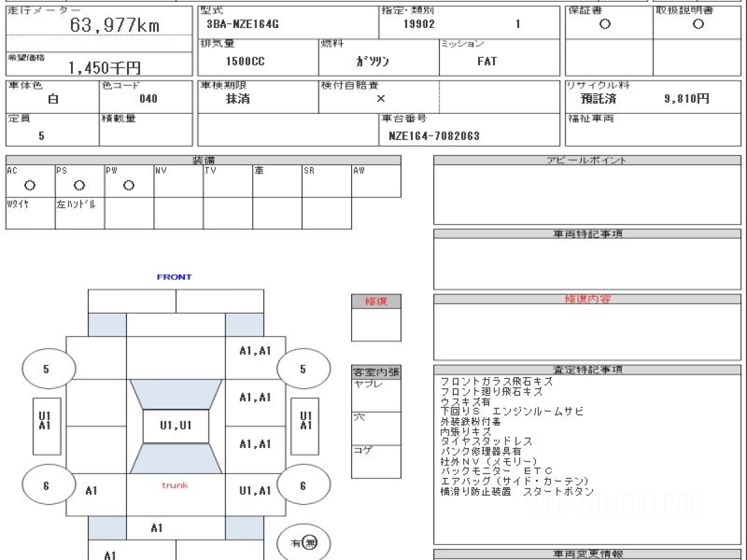Select the AC equipment circle
This screenshot has width=747, height=560.
[29, 185]
